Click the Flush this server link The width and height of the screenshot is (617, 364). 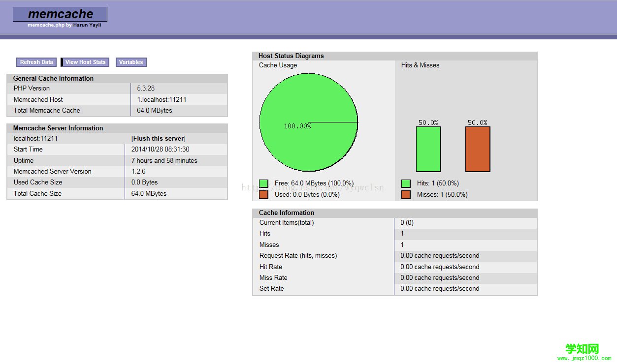coord(159,139)
